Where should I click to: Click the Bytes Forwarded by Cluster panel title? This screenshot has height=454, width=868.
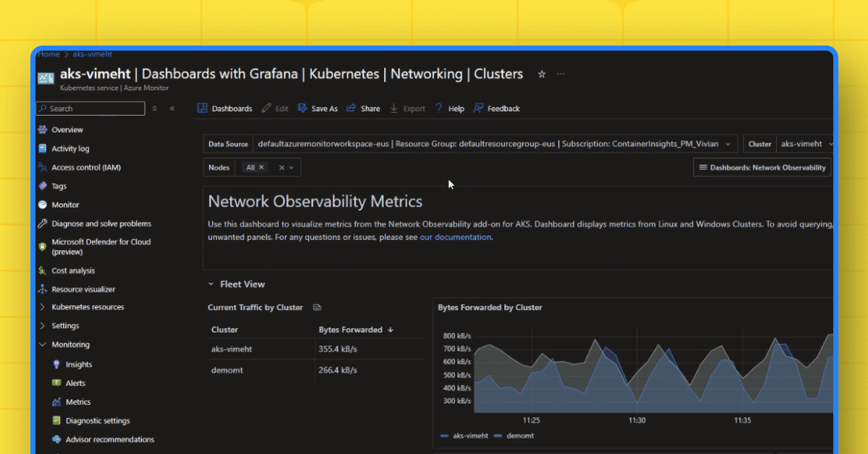click(490, 307)
